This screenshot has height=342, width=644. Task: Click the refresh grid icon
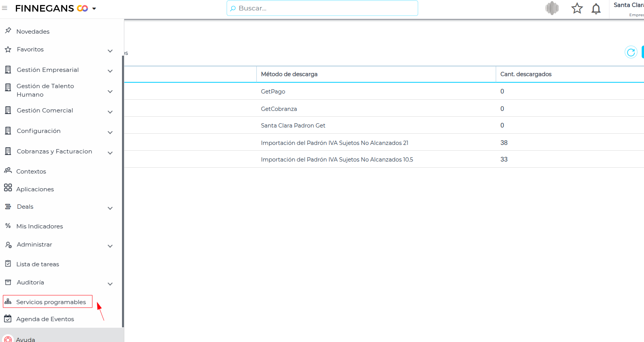click(x=631, y=52)
